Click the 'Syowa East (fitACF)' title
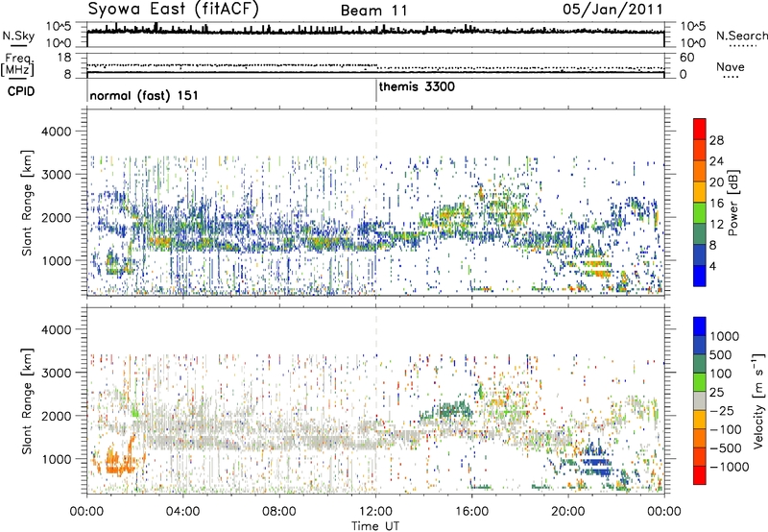Image resolution: width=768 pixels, height=532 pixels. (x=173, y=10)
